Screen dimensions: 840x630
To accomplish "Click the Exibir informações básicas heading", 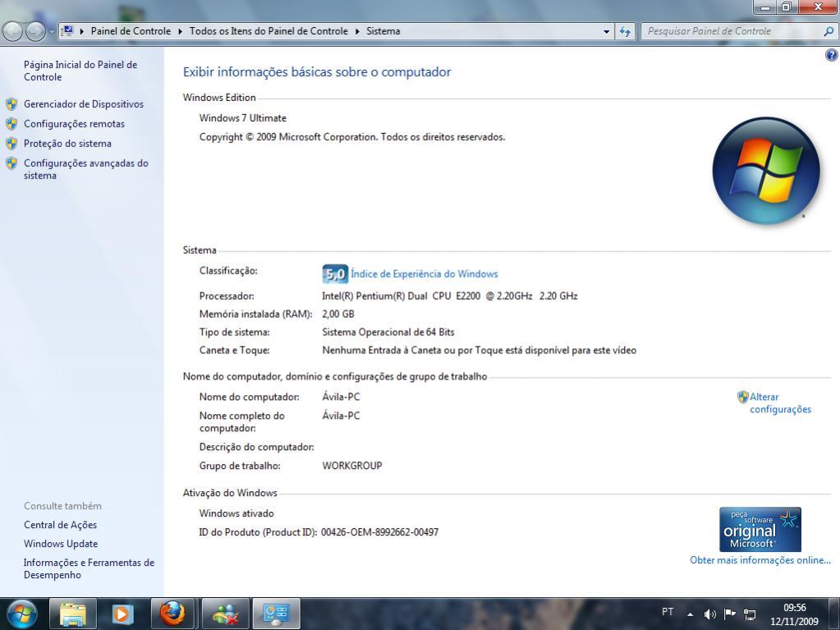I will tap(317, 71).
